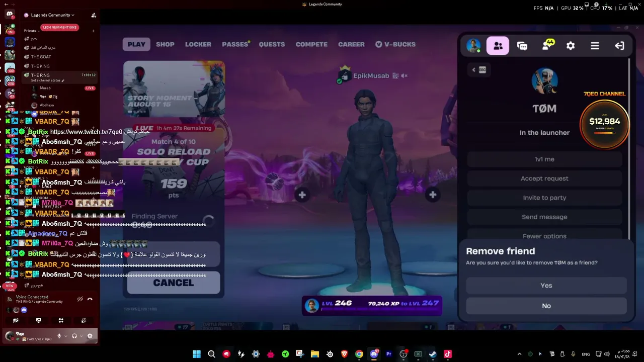Click the invite members icon beside Legends Community
The width and height of the screenshot is (644, 362).
(x=94, y=15)
